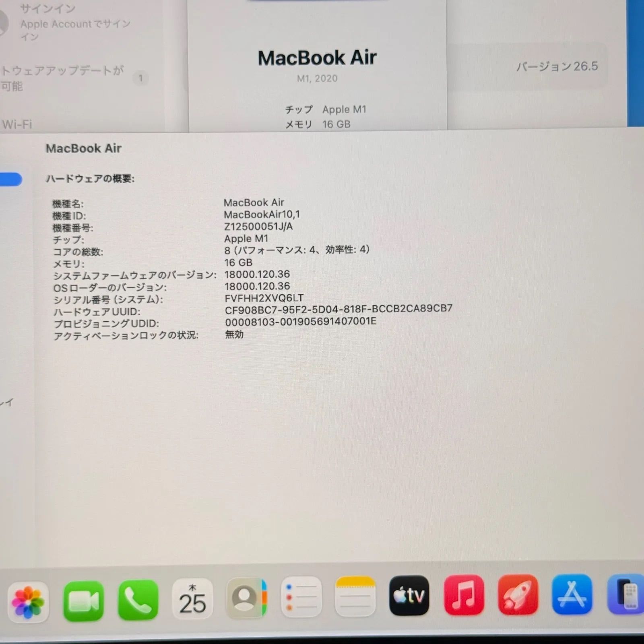The height and width of the screenshot is (644, 644).
Task: Click the M1, 2020 subtitle
Action: pos(317,78)
